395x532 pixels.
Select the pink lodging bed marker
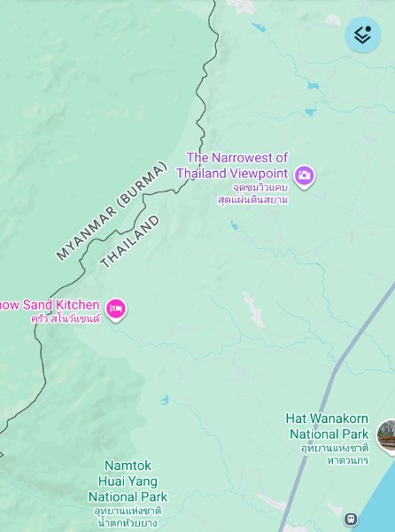point(116,309)
